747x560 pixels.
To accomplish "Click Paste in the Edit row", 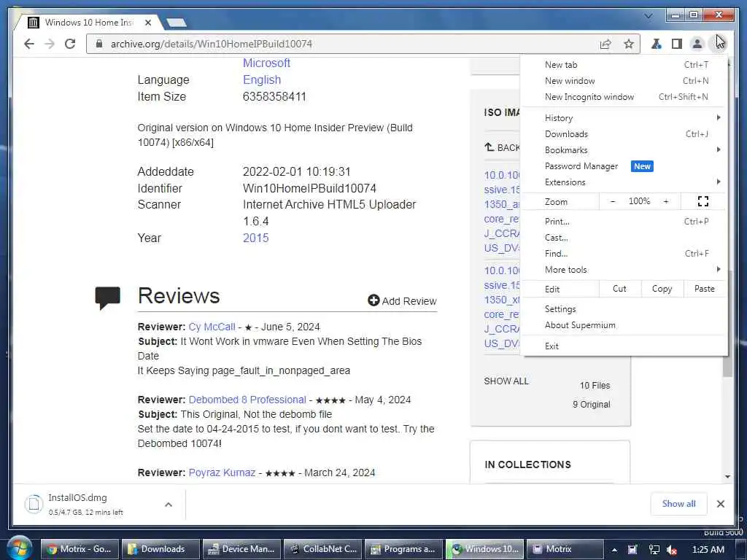I will (x=704, y=289).
